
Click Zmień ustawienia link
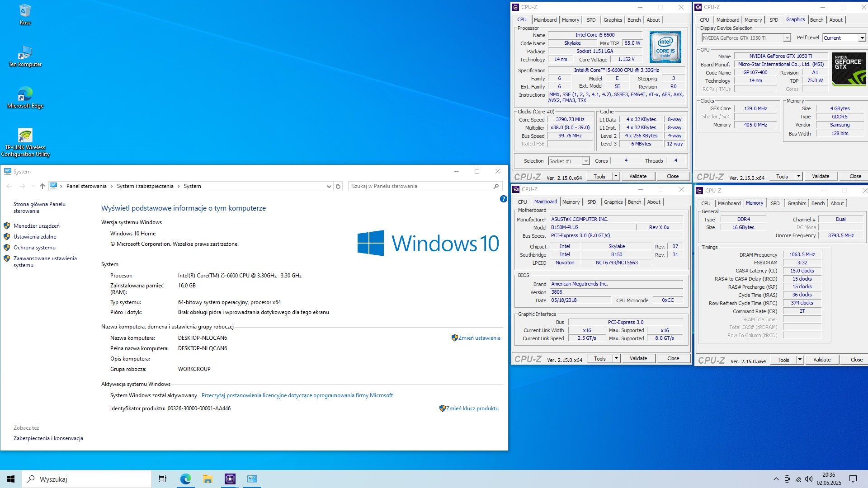click(479, 338)
